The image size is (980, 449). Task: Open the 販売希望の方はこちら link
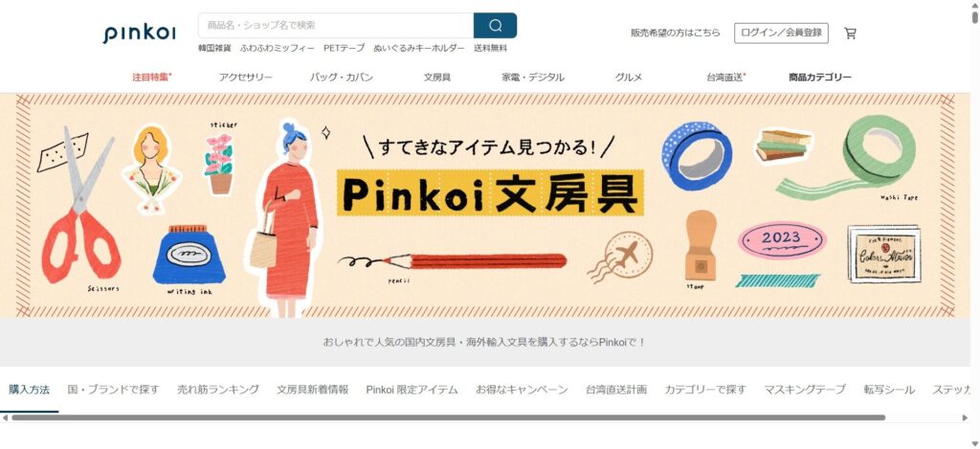(x=675, y=34)
